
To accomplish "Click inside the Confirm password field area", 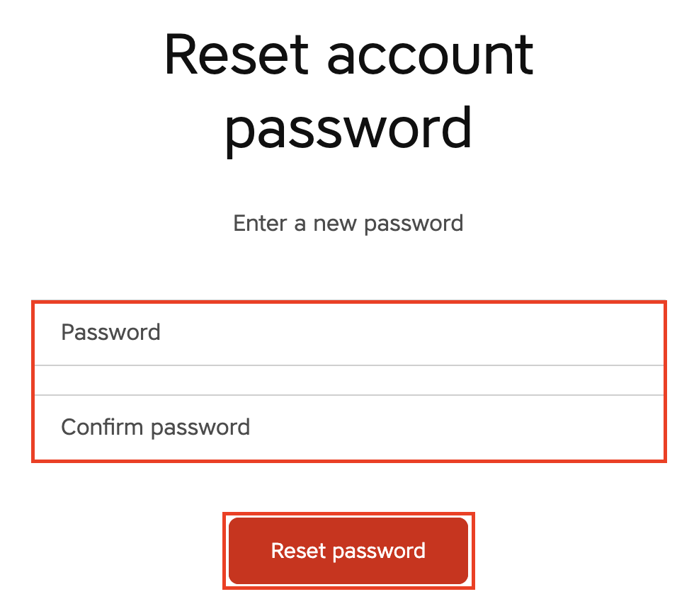I will click(x=347, y=427).
